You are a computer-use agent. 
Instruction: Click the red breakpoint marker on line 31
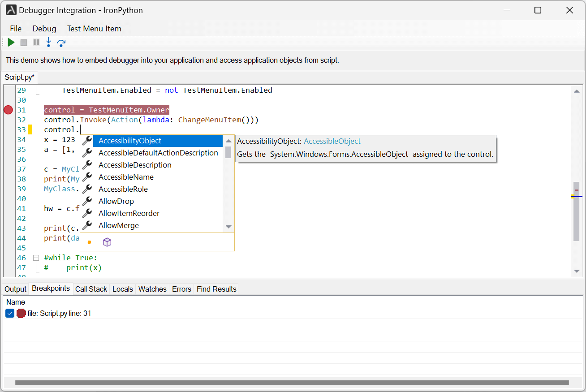(8, 110)
